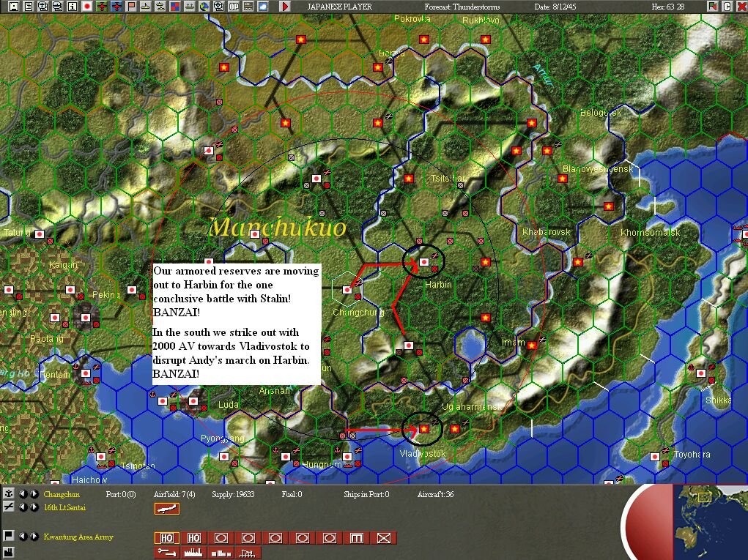Select the highlighted first HQ unit counter

click(167, 538)
